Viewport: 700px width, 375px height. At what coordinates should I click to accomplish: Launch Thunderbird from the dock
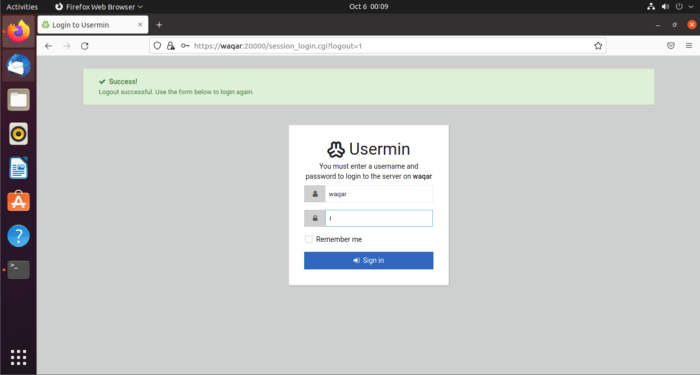tap(18, 66)
